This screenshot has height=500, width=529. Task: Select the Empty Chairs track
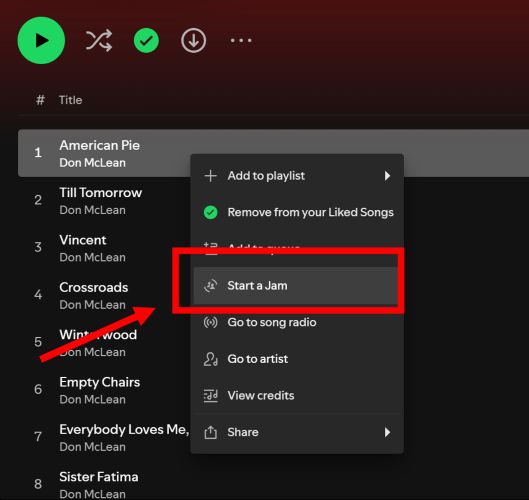[x=100, y=383]
